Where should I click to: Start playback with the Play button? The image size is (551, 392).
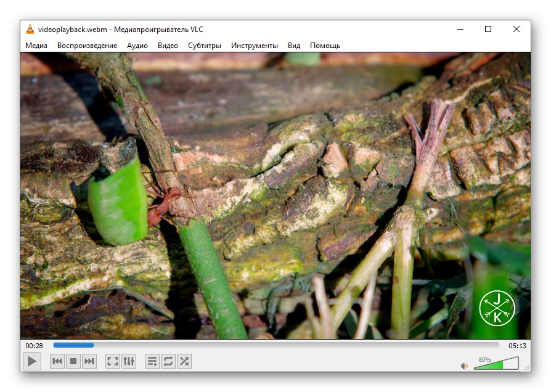[x=32, y=361]
